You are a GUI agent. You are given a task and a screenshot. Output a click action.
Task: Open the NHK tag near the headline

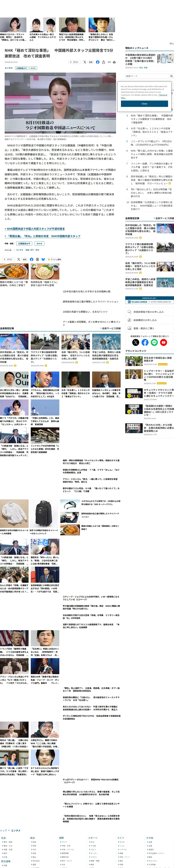point(33,68)
